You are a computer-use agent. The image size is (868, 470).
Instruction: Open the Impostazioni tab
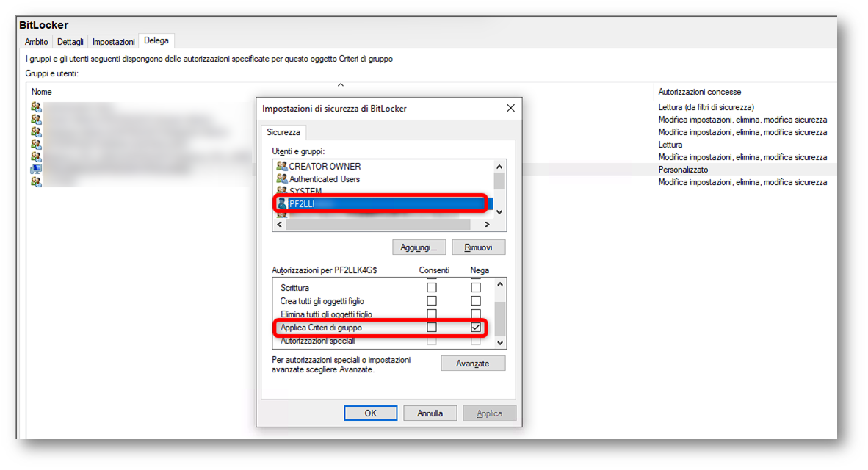(x=114, y=42)
